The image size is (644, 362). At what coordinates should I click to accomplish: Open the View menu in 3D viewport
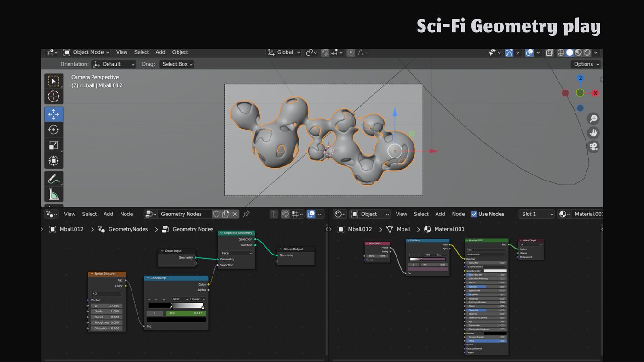[x=122, y=52]
